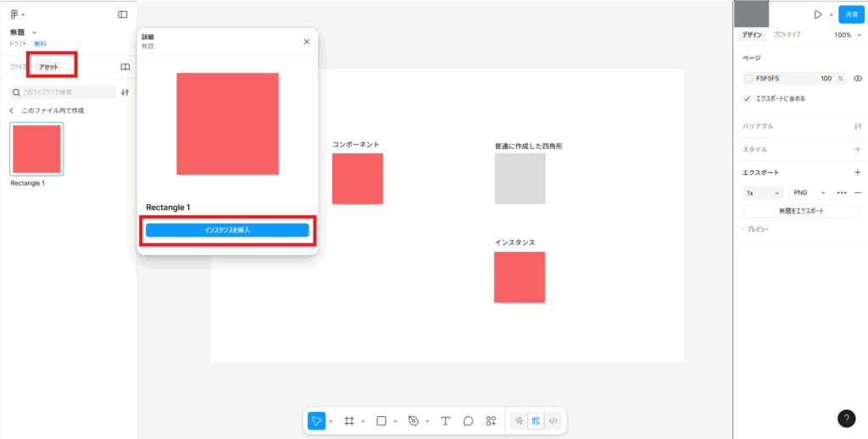Toggle the エクスポートに含める checkbox
The height and width of the screenshot is (439, 868).
pos(747,98)
